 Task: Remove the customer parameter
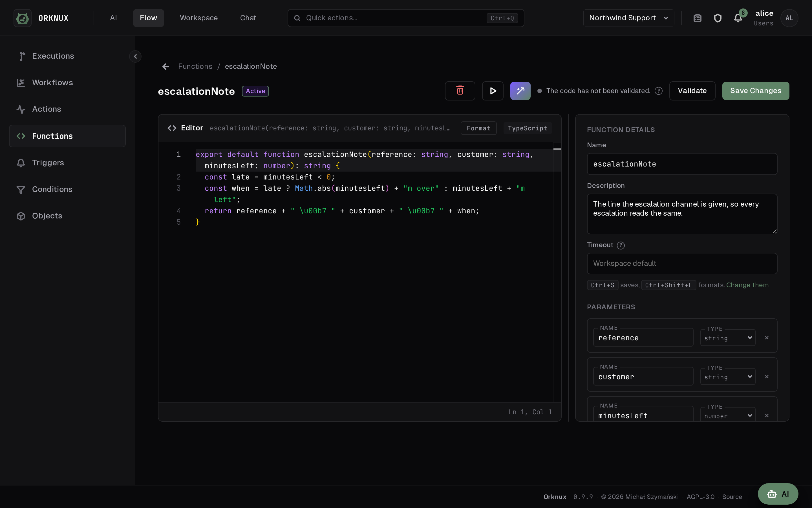pos(767,377)
